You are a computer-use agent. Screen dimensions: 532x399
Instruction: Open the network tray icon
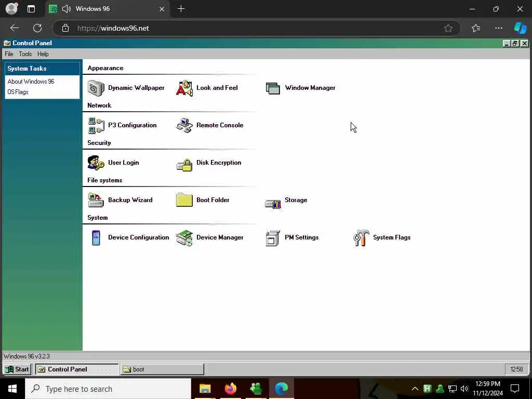[453, 389]
